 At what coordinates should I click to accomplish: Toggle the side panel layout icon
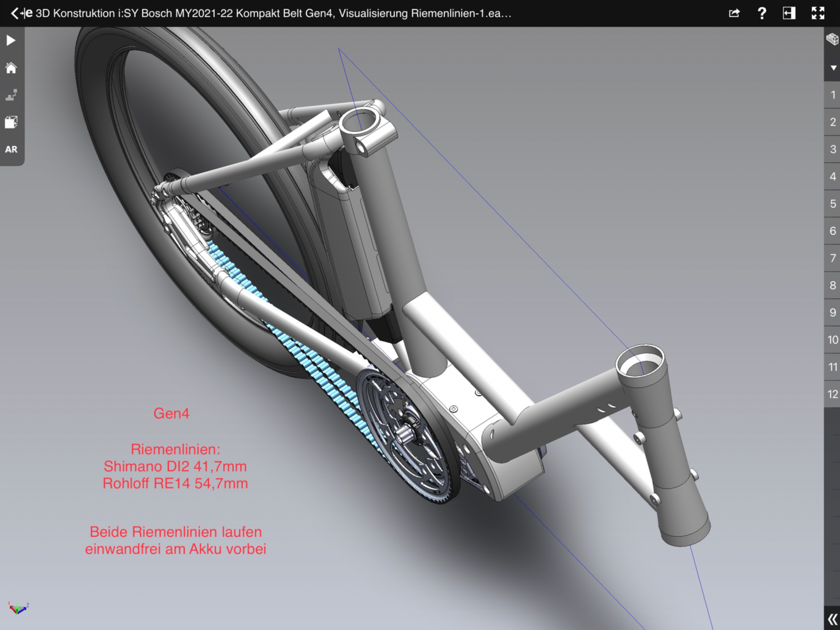789,13
